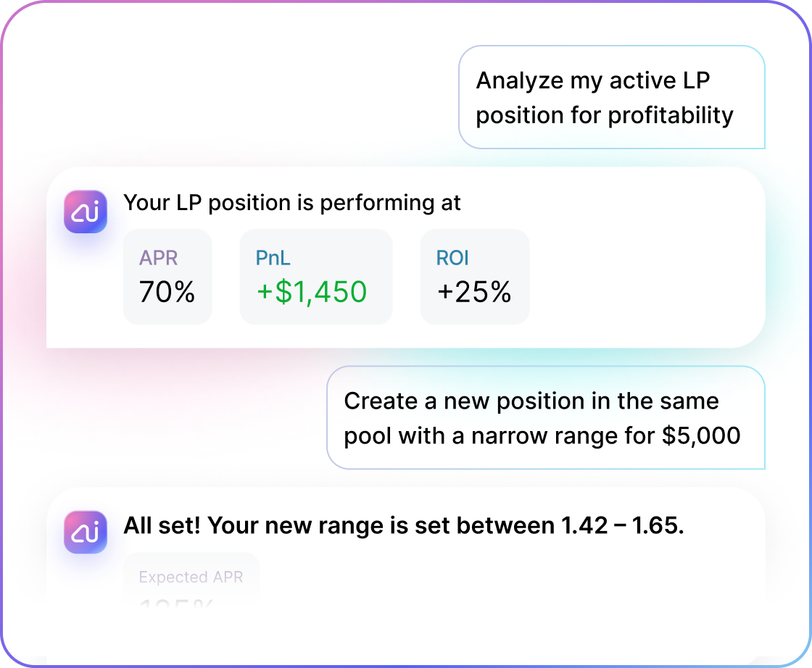The height and width of the screenshot is (668, 812).
Task: Select the ROI +25% stat card
Action: point(475,277)
